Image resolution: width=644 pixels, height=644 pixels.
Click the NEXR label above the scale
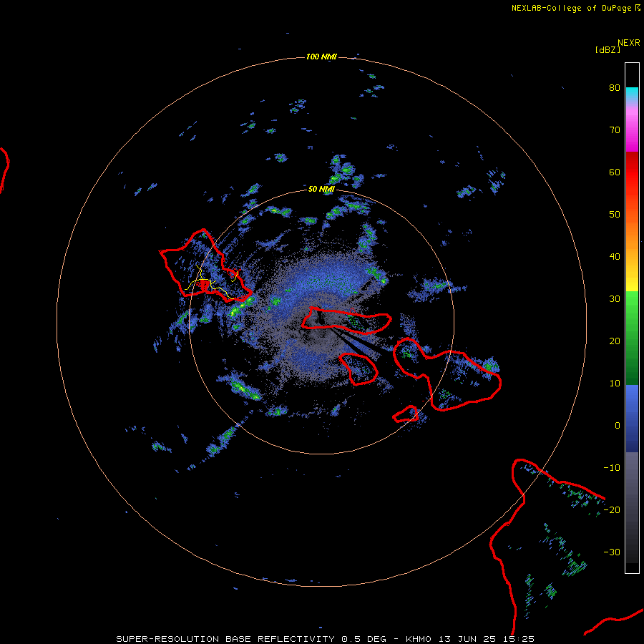[629, 43]
